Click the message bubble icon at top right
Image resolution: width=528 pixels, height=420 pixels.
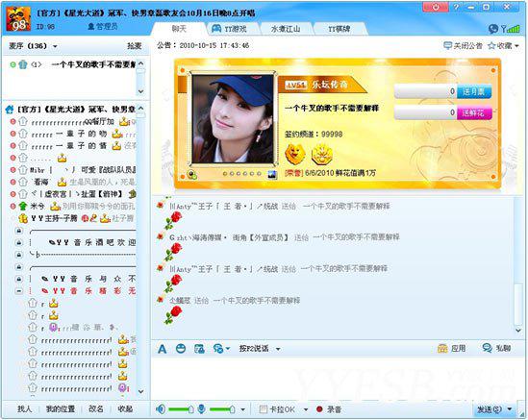[493, 29]
